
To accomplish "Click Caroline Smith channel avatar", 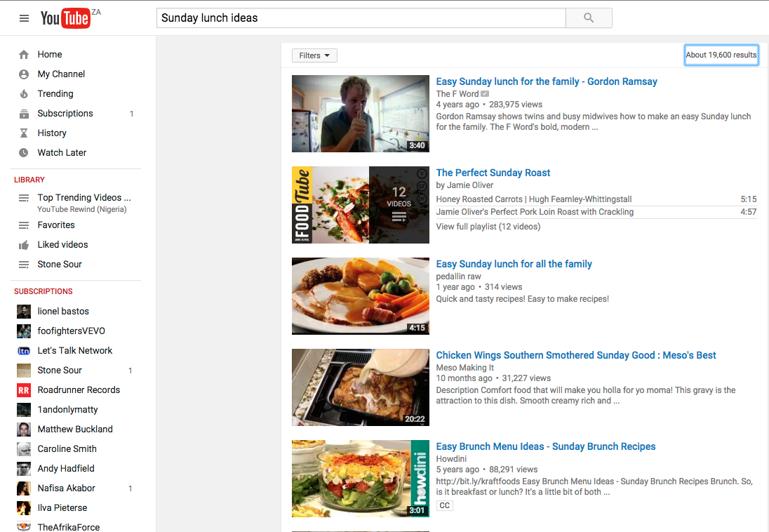I will click(x=24, y=448).
